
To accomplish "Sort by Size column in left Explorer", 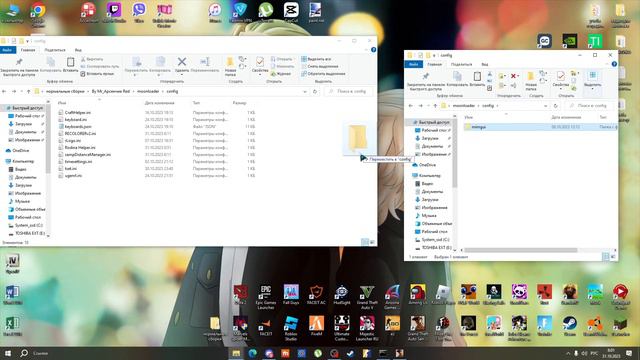I will click(240, 103).
